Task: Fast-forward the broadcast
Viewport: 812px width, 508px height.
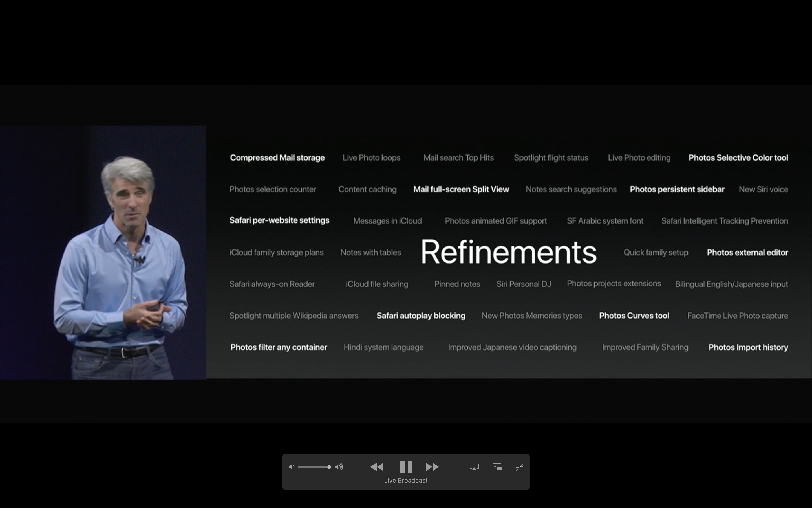Action: click(432, 467)
